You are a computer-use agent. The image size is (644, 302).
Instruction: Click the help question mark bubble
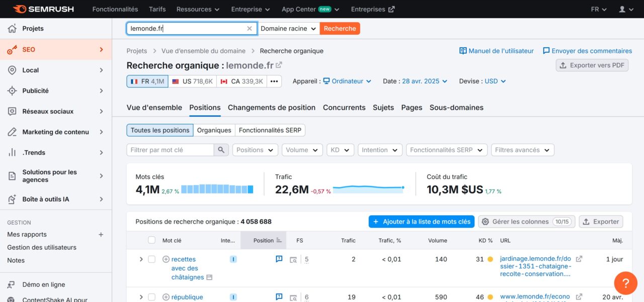625,283
